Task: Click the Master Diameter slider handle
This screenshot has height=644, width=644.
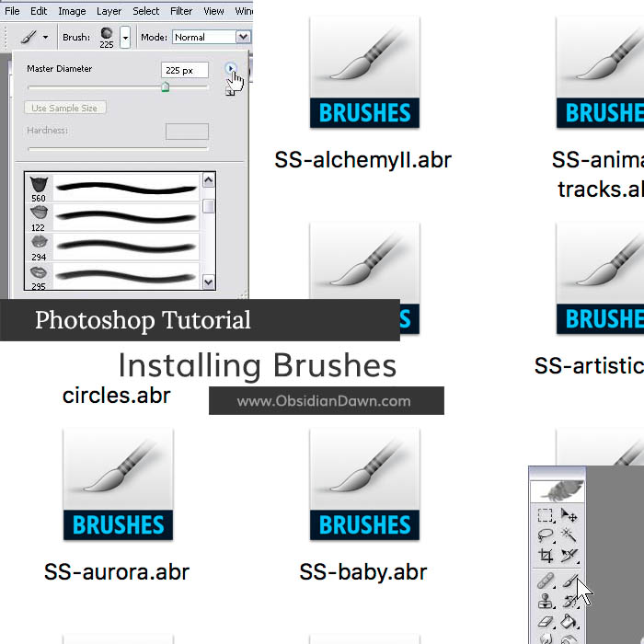Action: point(165,86)
